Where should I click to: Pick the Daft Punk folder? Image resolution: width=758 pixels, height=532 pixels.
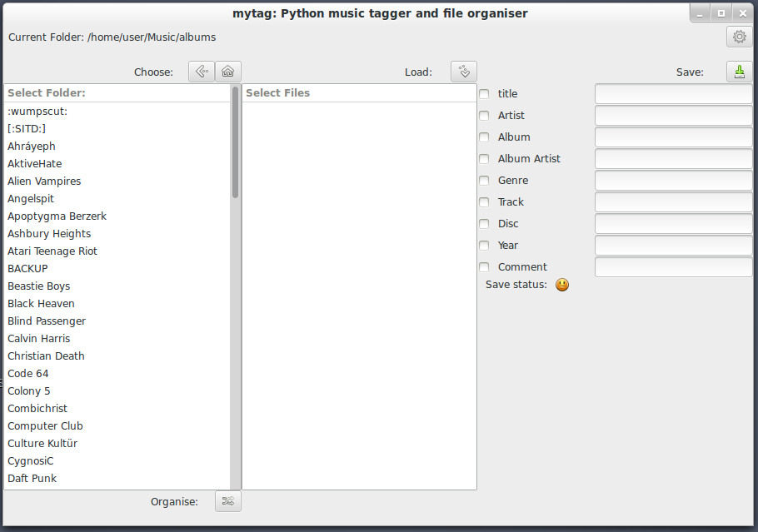click(117, 479)
